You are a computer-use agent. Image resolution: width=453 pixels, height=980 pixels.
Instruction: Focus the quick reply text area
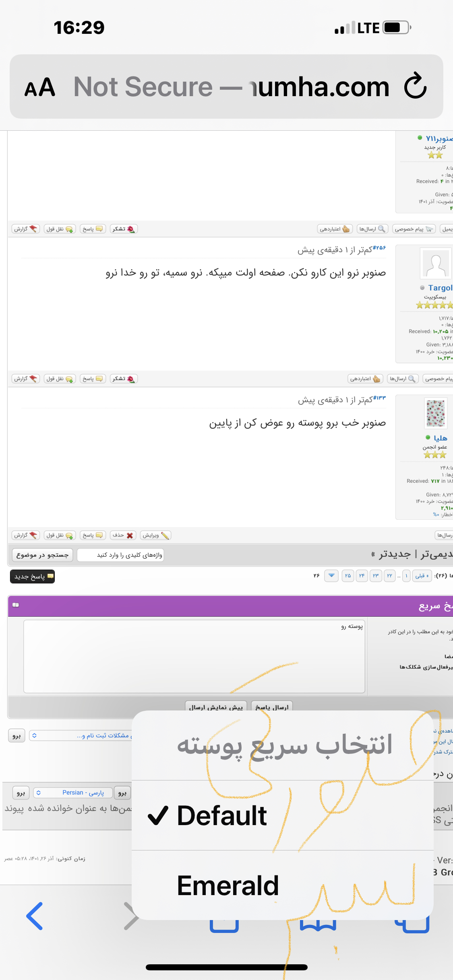[194, 656]
